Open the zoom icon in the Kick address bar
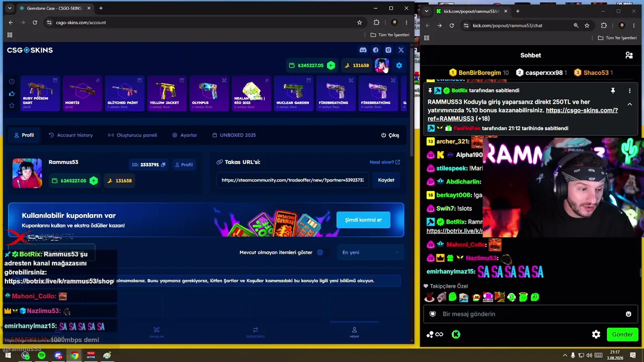644x362 pixels. point(576,26)
